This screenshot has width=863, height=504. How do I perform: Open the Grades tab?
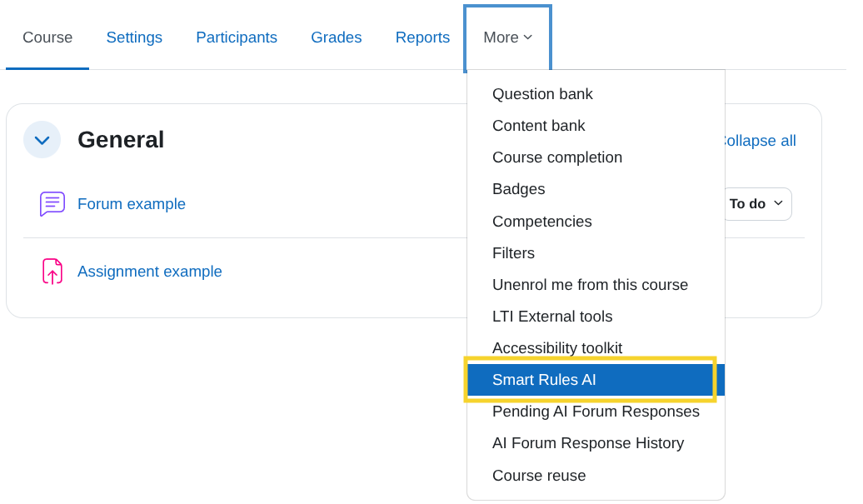[336, 37]
